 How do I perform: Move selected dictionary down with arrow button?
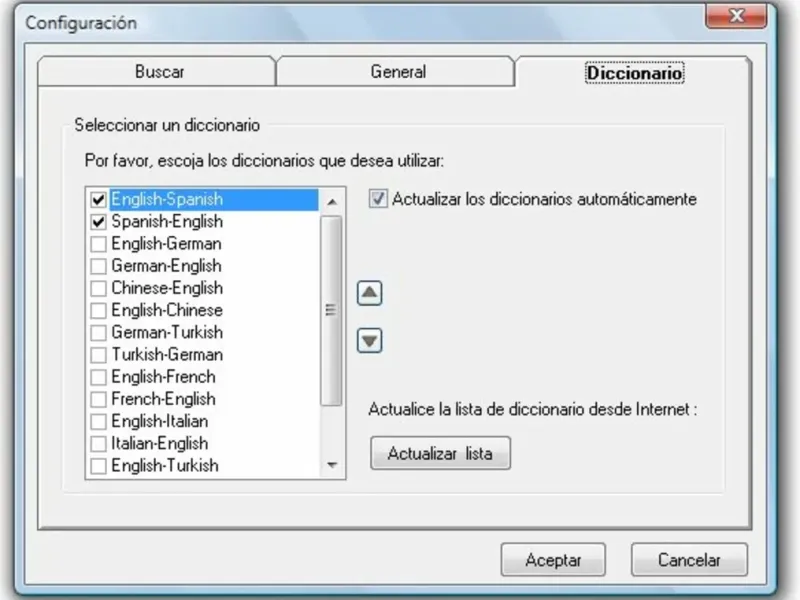tap(369, 341)
